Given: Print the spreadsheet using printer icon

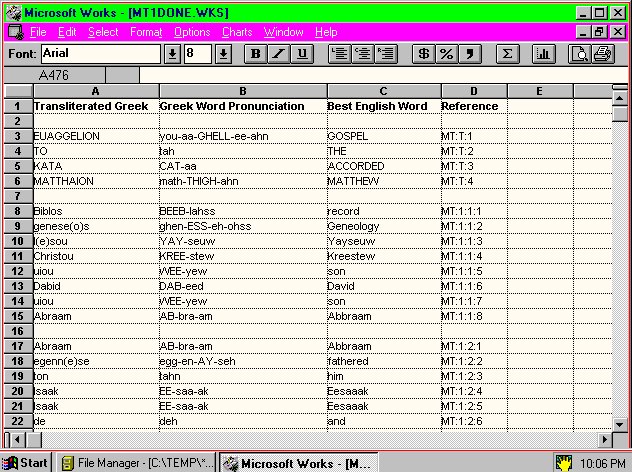Looking at the screenshot, I should click(x=603, y=54).
